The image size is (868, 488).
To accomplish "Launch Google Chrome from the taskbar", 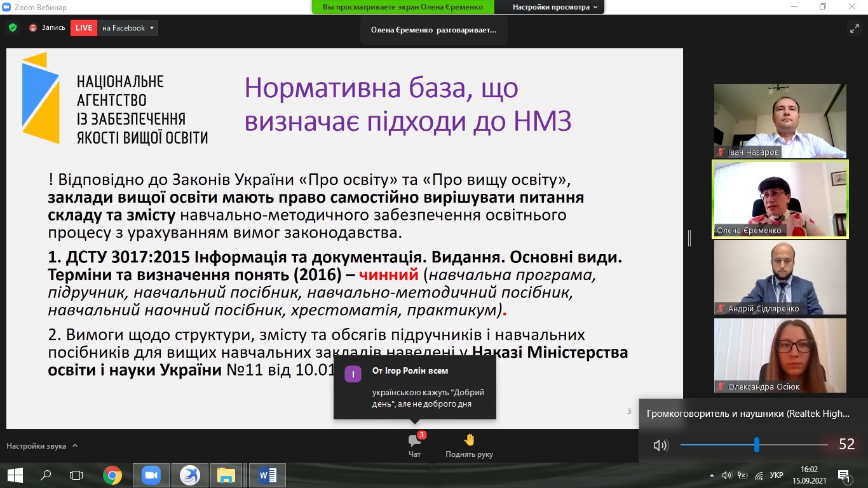I will (x=112, y=475).
